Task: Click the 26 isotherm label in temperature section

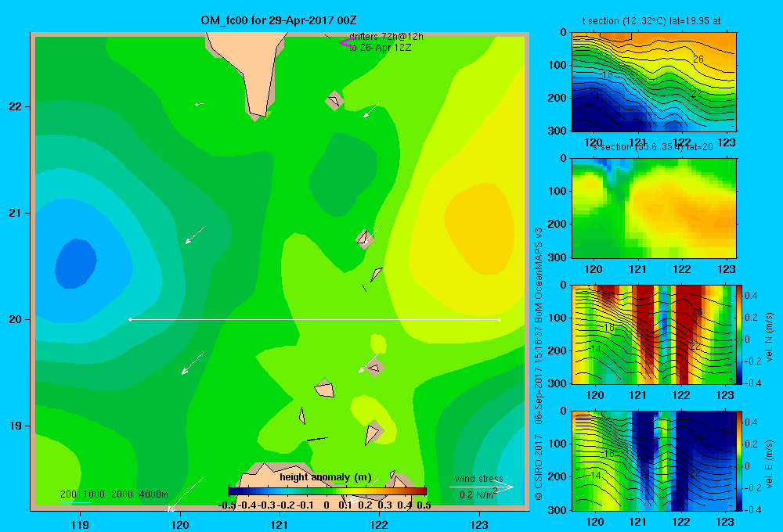Action: pyautogui.click(x=698, y=59)
